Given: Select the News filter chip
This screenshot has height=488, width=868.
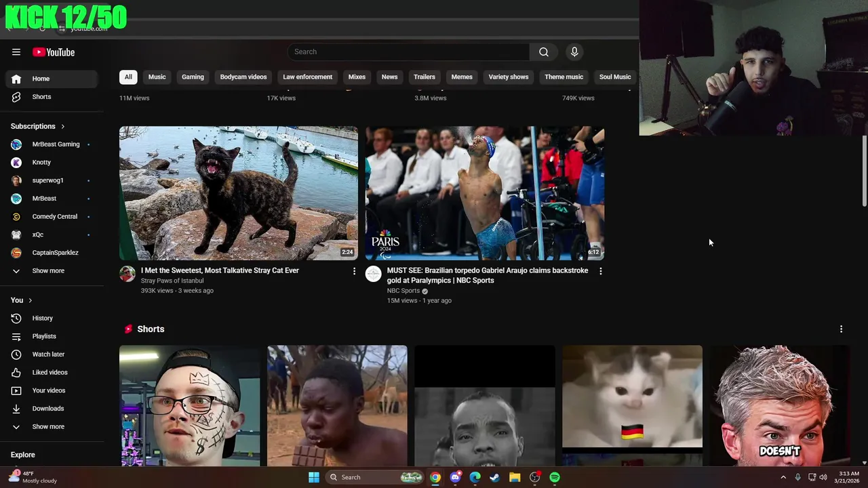Looking at the screenshot, I should tap(389, 77).
